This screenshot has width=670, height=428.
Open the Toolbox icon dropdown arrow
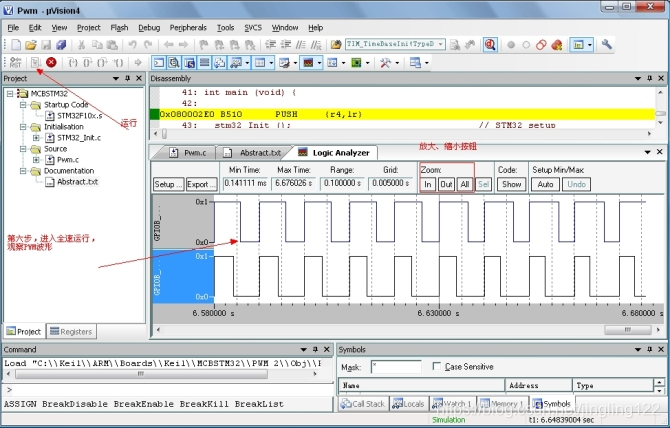pos(397,63)
